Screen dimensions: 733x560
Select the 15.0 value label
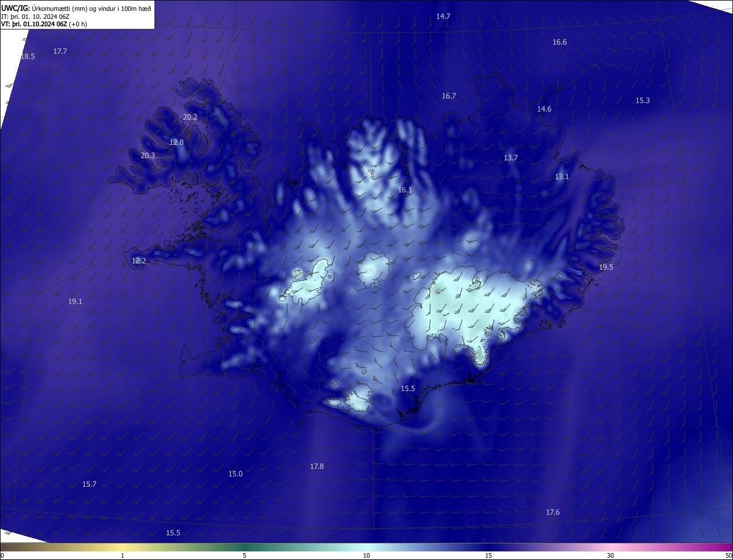[x=235, y=474]
